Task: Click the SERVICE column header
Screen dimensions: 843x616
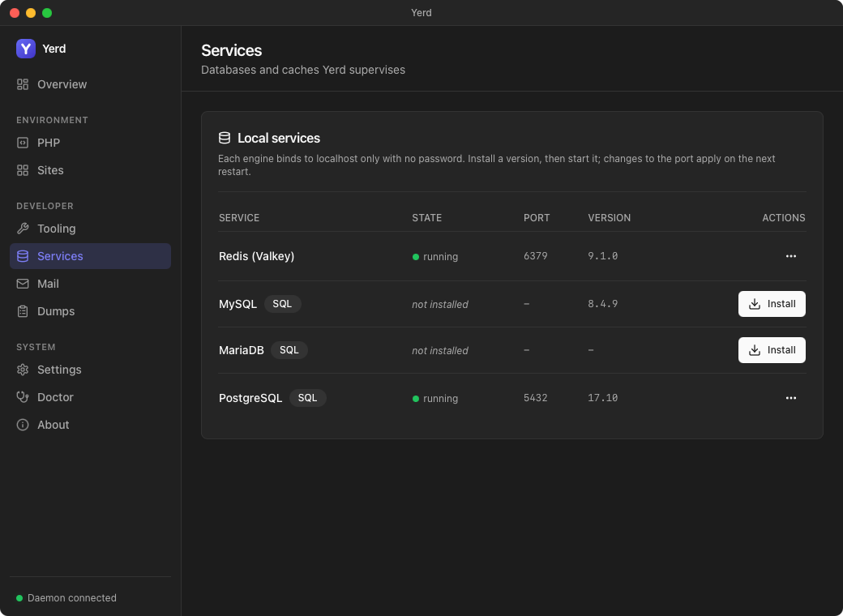Action: coord(239,218)
